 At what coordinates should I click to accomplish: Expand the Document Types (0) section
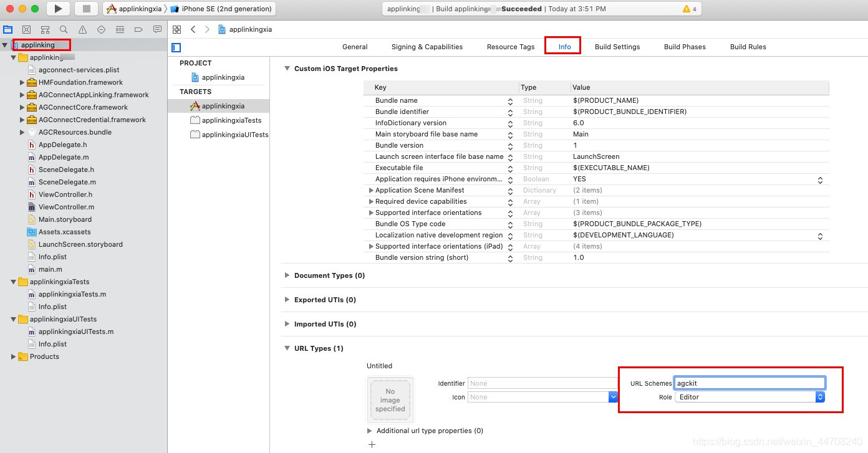(x=287, y=275)
